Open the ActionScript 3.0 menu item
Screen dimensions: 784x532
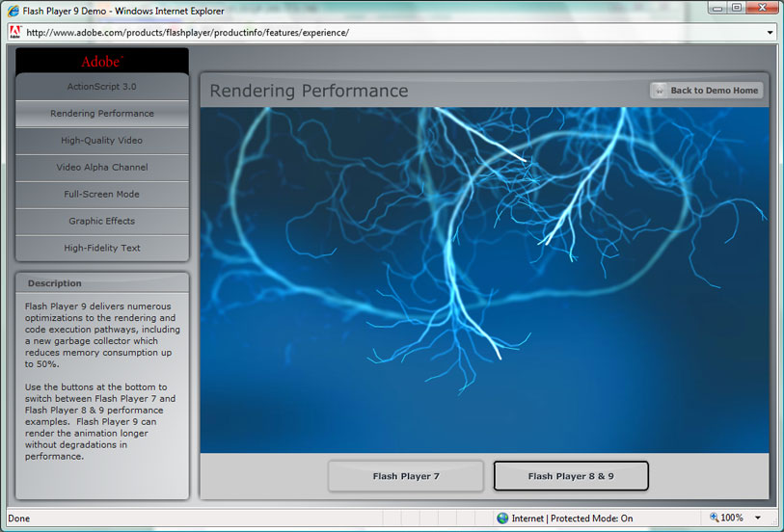coord(102,87)
